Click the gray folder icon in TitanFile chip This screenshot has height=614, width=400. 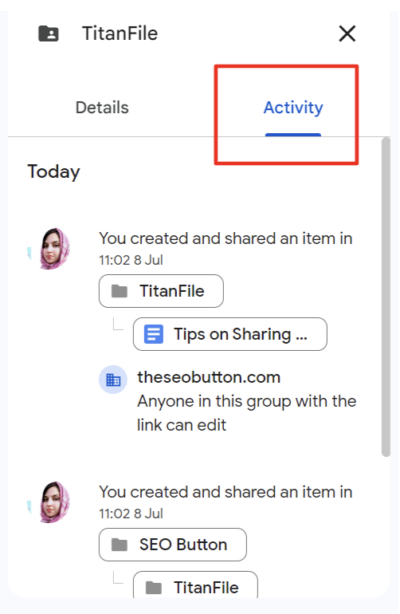click(x=119, y=291)
